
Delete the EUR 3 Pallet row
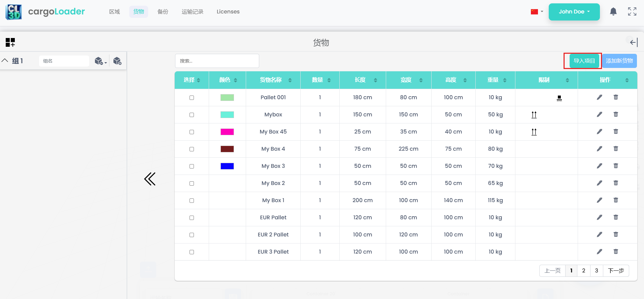coord(616,252)
